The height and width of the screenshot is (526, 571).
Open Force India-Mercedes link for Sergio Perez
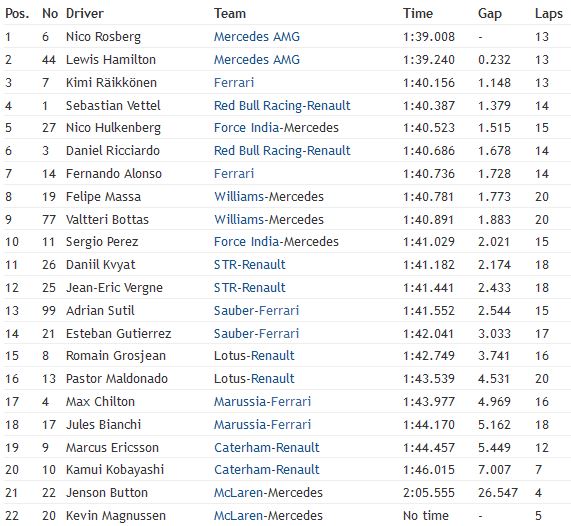[276, 242]
